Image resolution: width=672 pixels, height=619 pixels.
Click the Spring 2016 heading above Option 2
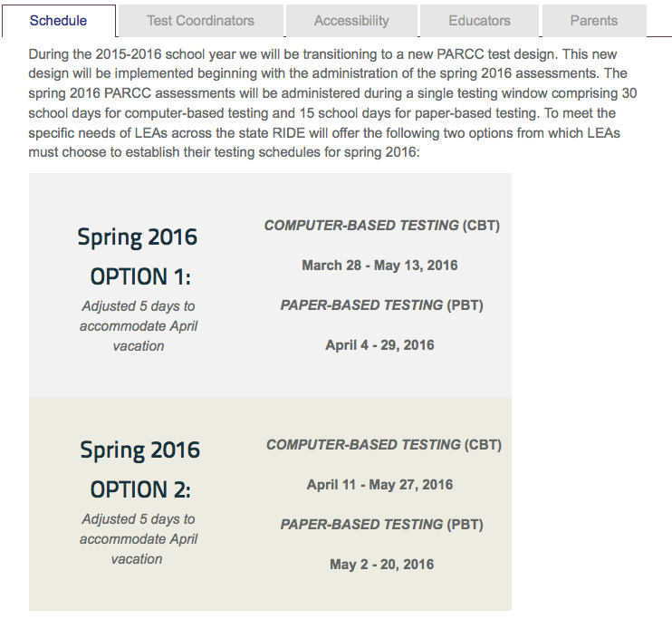tap(139, 450)
